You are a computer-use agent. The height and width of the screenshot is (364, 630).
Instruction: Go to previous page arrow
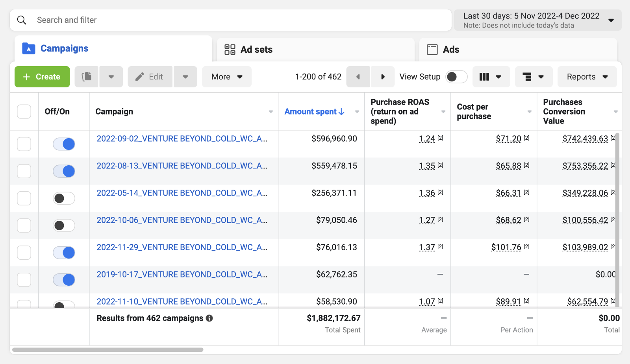pos(358,77)
